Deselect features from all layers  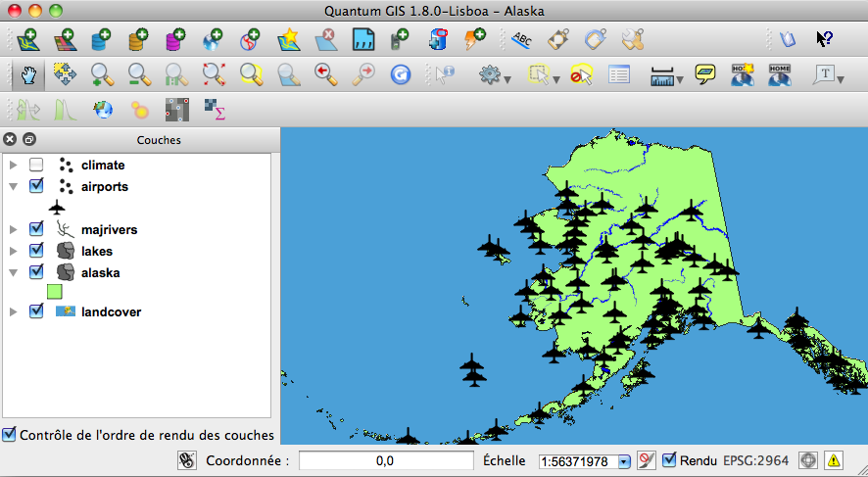[581, 74]
